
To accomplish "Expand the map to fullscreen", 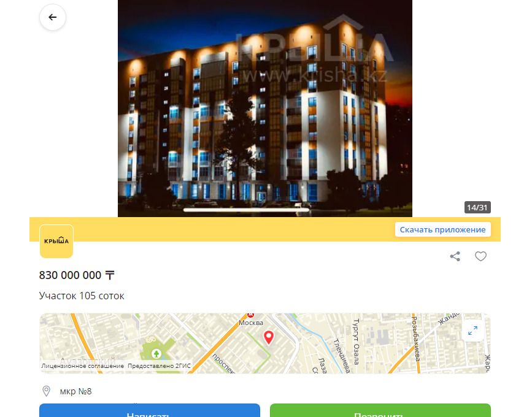I will tap(472, 331).
